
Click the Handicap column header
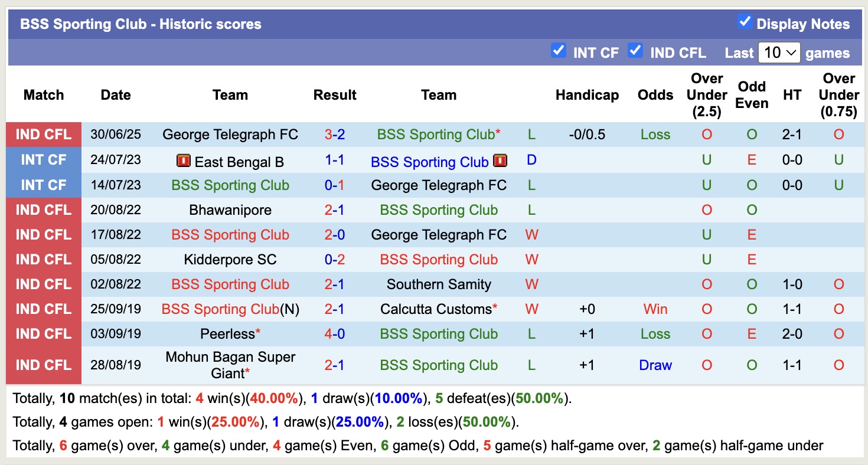587,95
